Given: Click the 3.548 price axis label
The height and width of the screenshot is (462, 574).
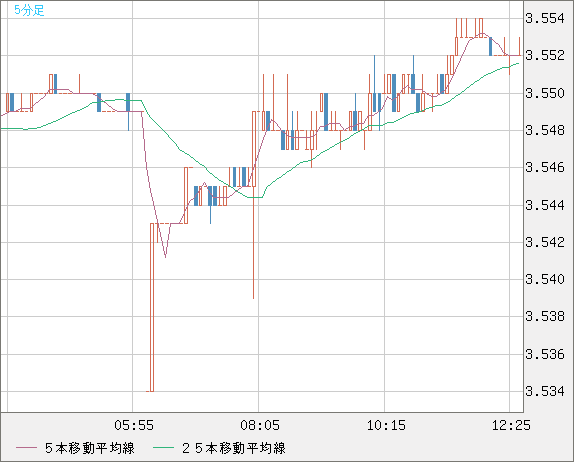Looking at the screenshot, I should pyautogui.click(x=545, y=130).
